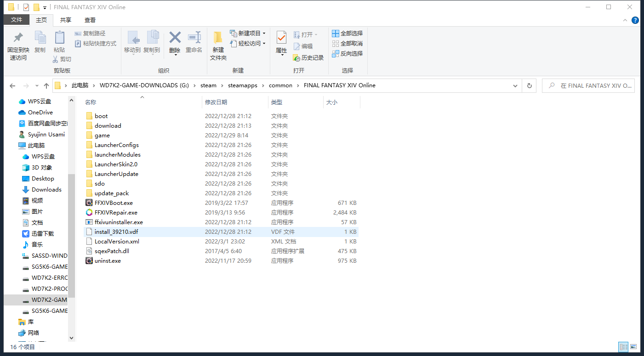Expand the 删除 (delete) dropdown arrow

pyautogui.click(x=175, y=55)
